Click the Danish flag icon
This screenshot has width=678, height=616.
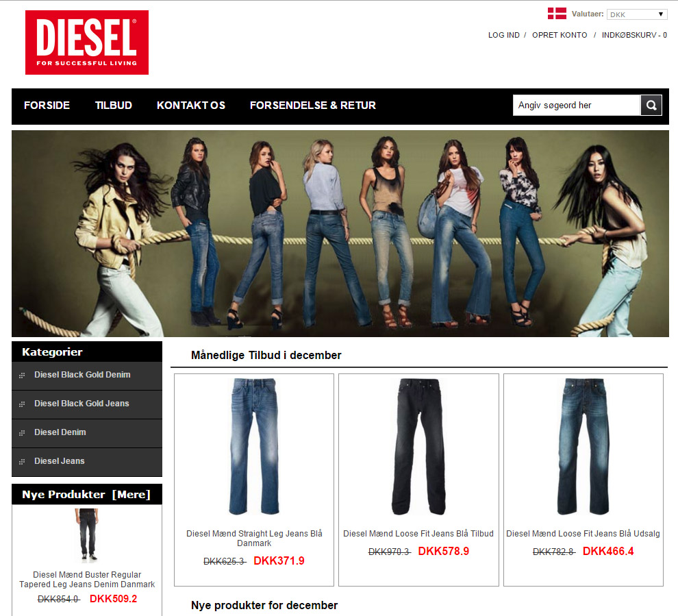pos(557,14)
